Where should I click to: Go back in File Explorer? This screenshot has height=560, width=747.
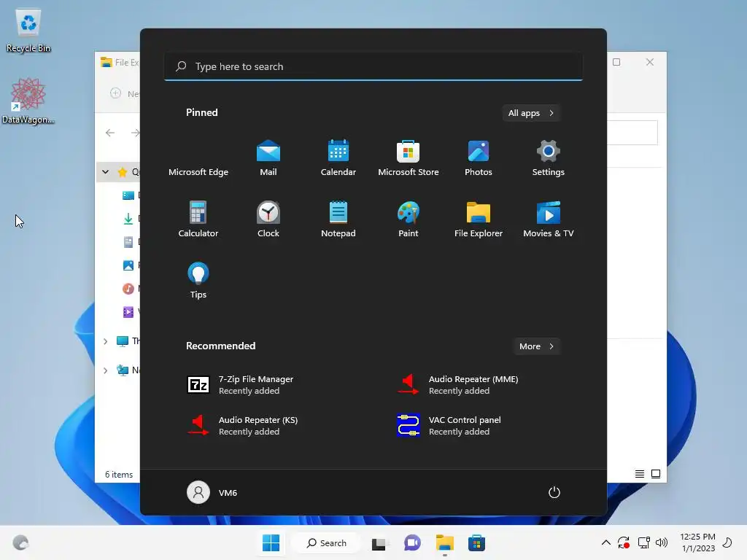coord(110,133)
